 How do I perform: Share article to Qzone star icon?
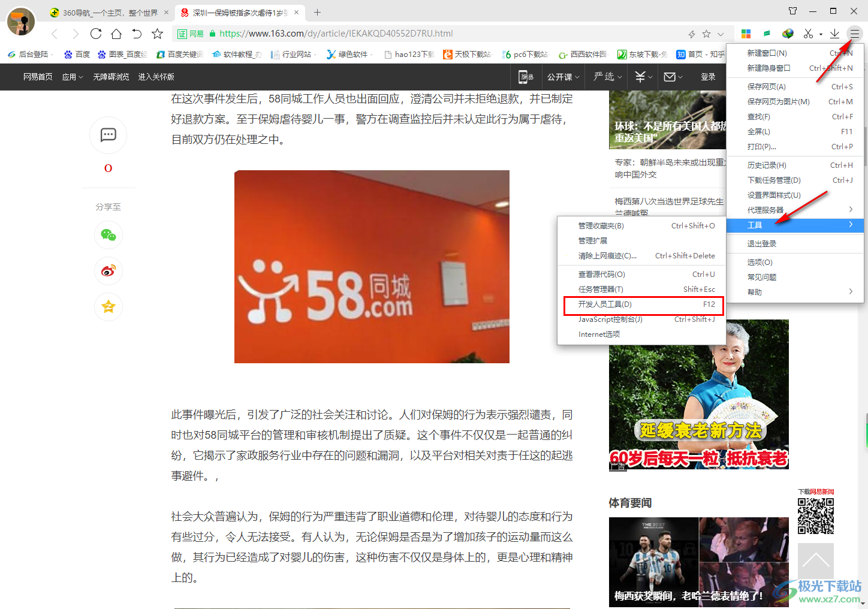coord(108,307)
